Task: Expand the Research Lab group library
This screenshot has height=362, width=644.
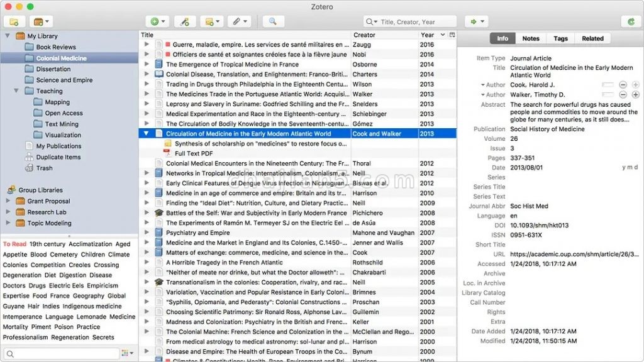Action: 8,212
